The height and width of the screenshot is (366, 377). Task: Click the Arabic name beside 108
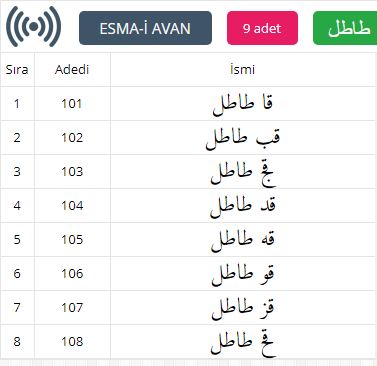tap(243, 343)
